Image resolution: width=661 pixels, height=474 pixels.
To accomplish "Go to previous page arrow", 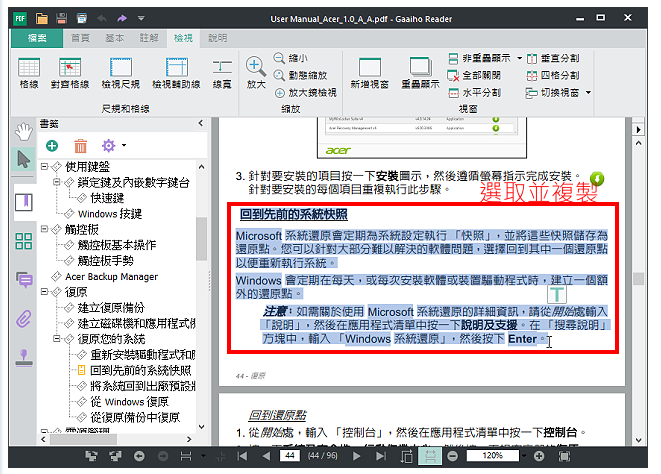I will click(x=266, y=456).
